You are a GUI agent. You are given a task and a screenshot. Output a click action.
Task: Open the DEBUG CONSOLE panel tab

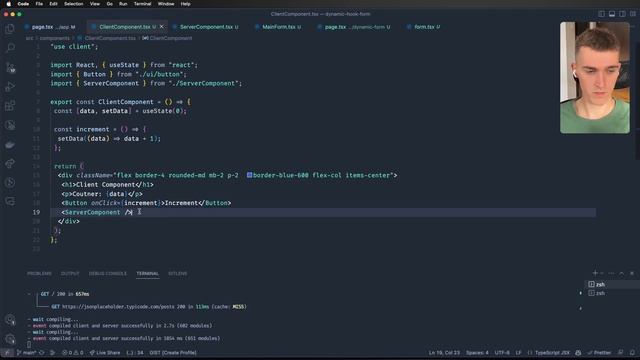(108, 273)
